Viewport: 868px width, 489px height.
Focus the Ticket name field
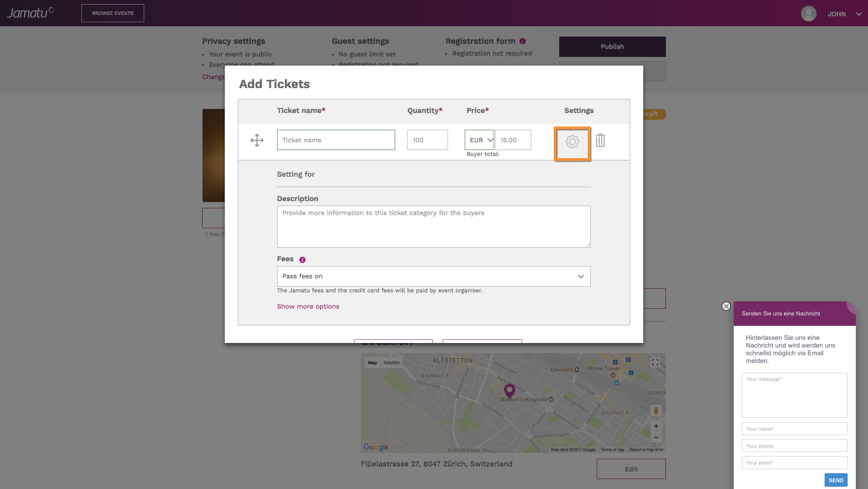click(x=336, y=140)
